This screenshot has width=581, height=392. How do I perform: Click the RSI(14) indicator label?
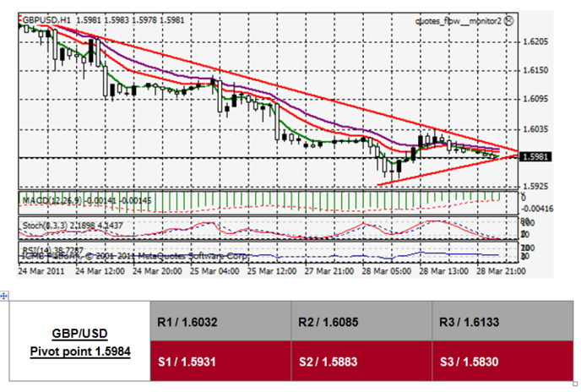pyautogui.click(x=37, y=249)
